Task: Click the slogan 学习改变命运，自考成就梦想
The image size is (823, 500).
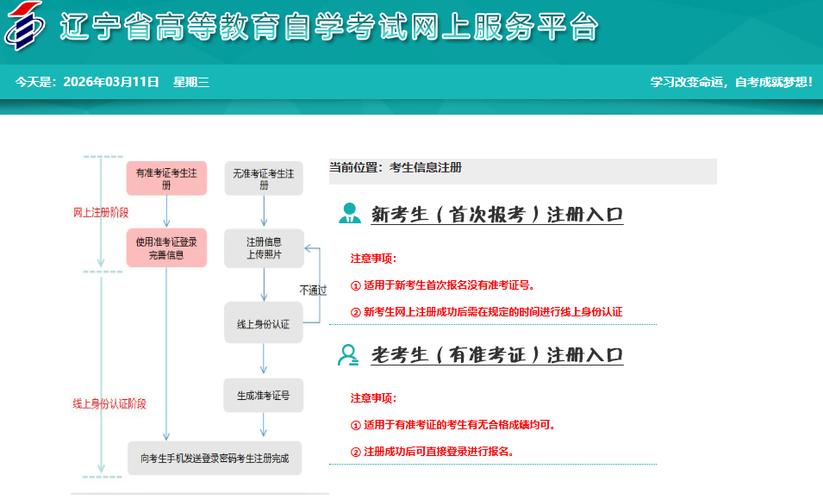Action: coord(731,82)
